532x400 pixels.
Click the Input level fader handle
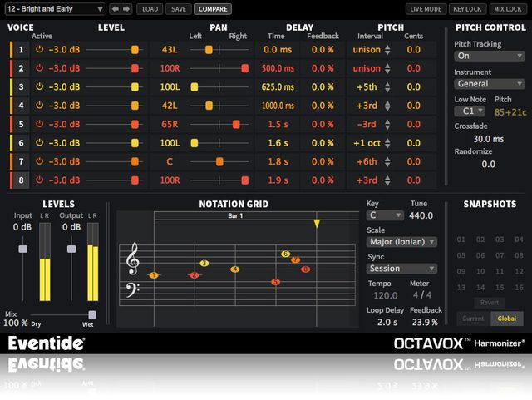pos(22,249)
